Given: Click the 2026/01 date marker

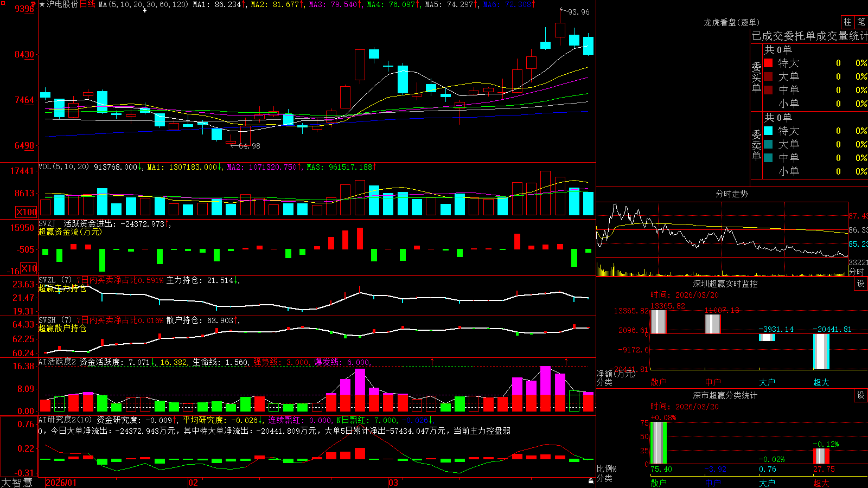Looking at the screenshot, I should tap(61, 483).
